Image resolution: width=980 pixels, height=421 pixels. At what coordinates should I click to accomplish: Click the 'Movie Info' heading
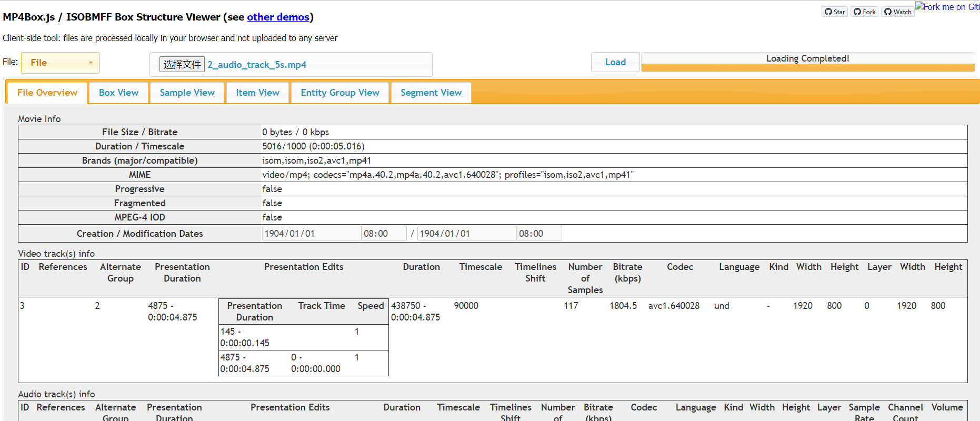(x=39, y=119)
